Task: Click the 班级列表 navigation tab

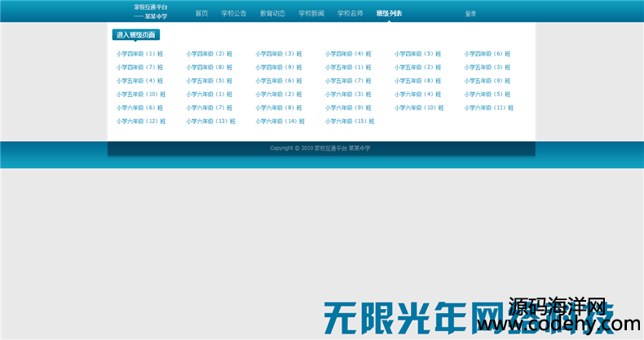Action: click(x=389, y=14)
